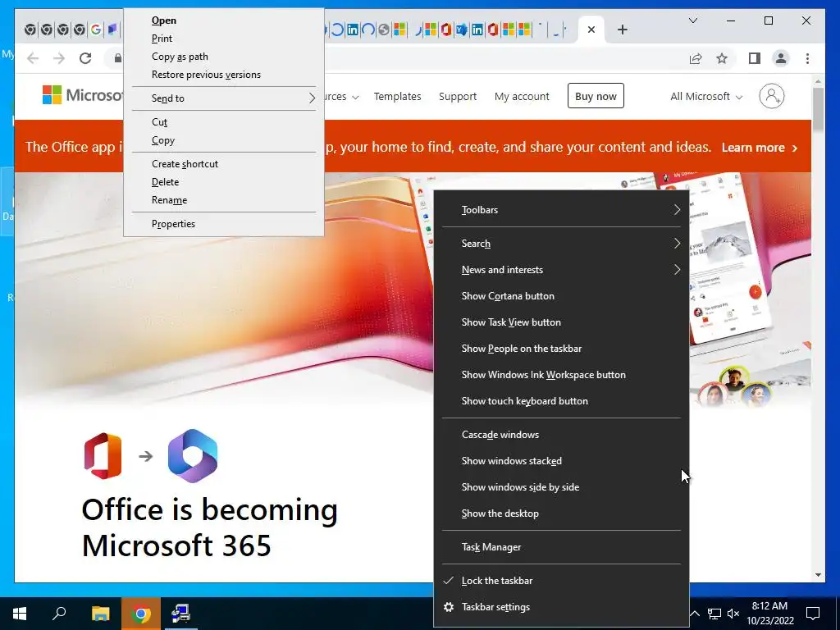Choose Cascade windows
The width and height of the screenshot is (840, 630).
click(x=561, y=435)
